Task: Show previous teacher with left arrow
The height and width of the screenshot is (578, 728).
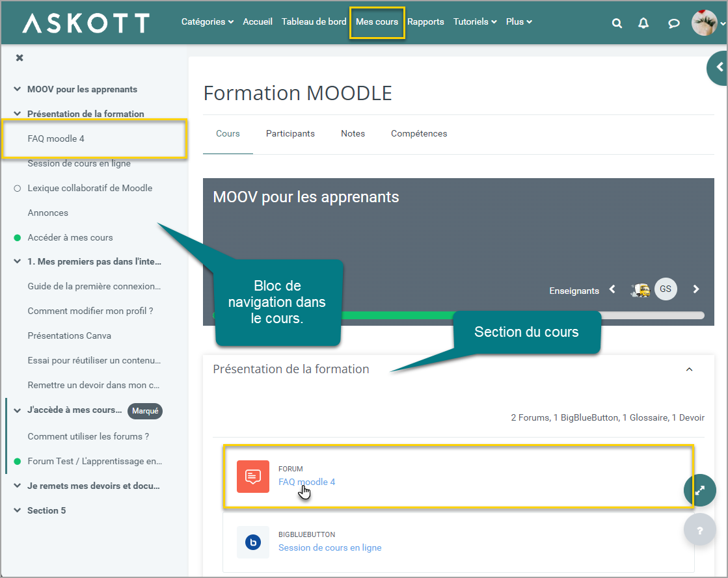Action: pyautogui.click(x=612, y=289)
